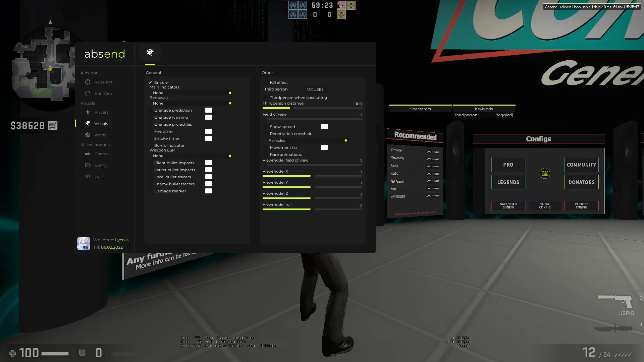This screenshot has width=644, height=362.
Task: Click the DONATORS configs button
Action: click(x=582, y=182)
